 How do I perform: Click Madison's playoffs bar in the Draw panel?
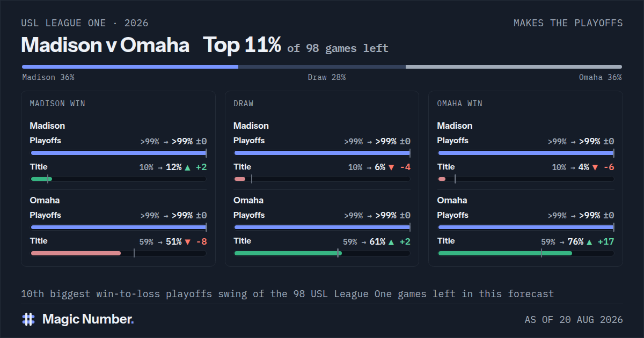pyautogui.click(x=322, y=153)
